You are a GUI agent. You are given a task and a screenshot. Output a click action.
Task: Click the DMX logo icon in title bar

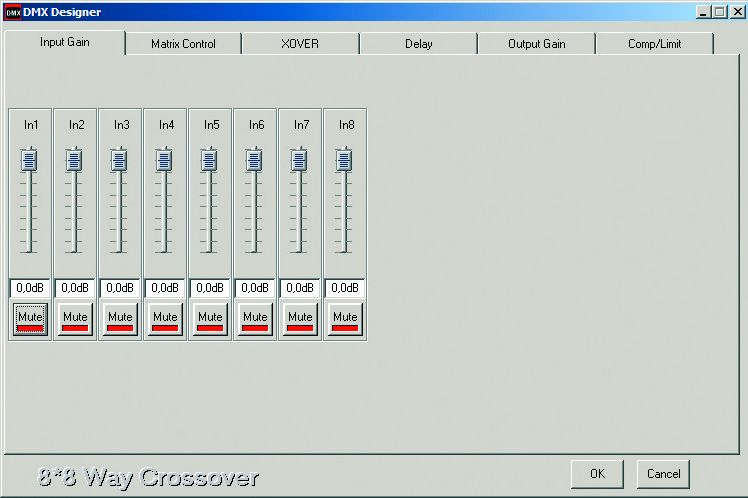pyautogui.click(x=12, y=12)
